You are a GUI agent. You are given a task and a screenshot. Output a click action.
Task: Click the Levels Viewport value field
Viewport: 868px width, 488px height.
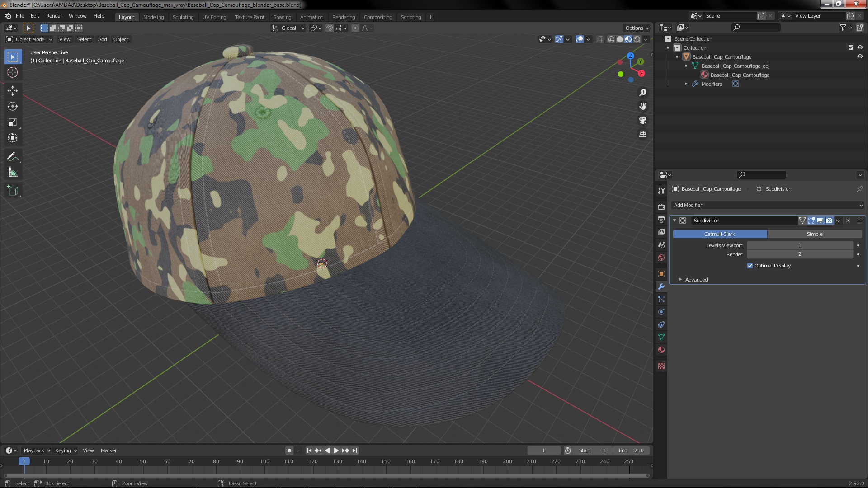pos(800,245)
